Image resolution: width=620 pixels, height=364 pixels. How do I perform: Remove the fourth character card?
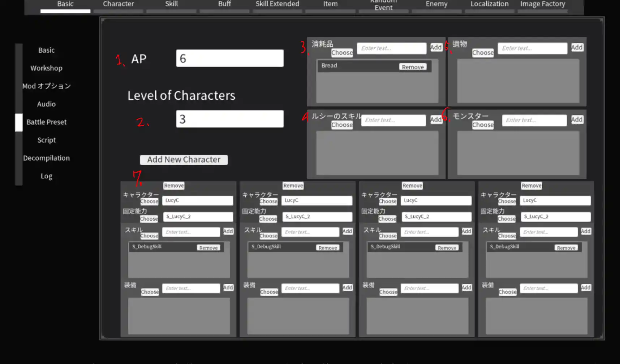531,186
